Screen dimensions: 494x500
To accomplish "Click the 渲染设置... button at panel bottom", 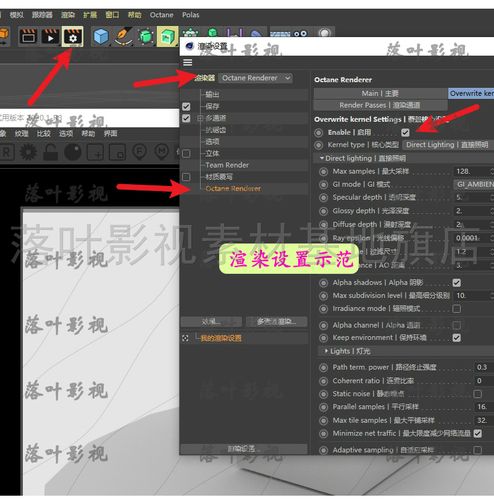I will pos(243,449).
